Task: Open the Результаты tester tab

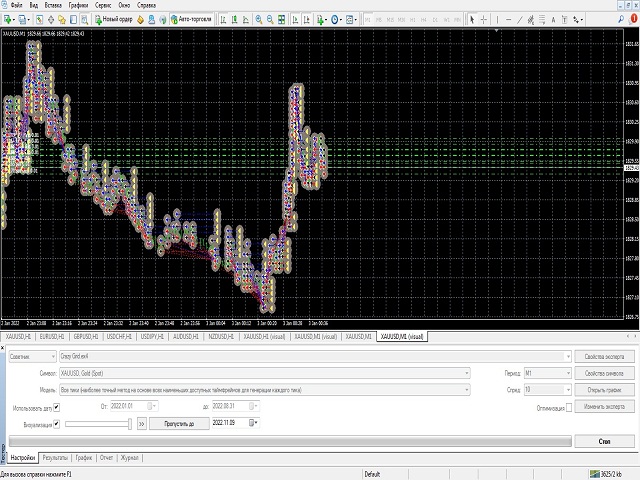Action: 55,458
